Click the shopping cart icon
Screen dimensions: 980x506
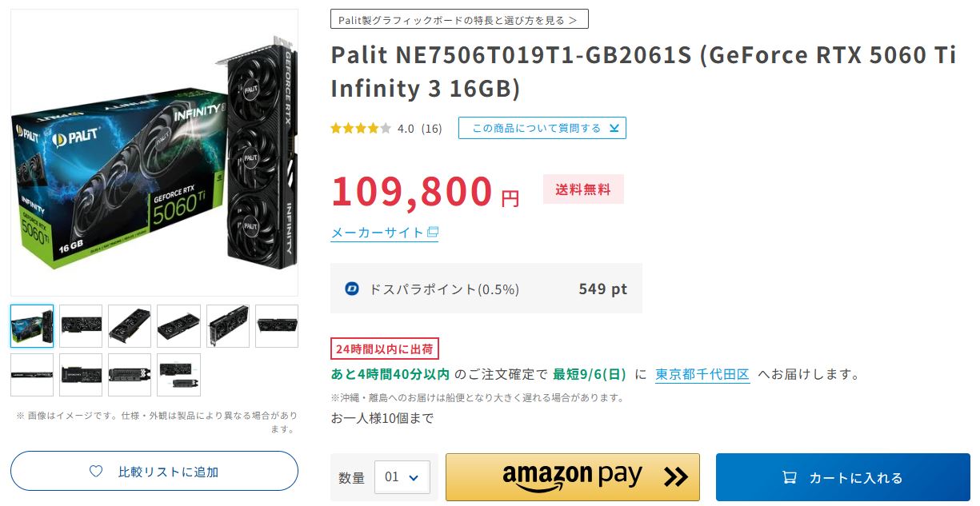[789, 477]
